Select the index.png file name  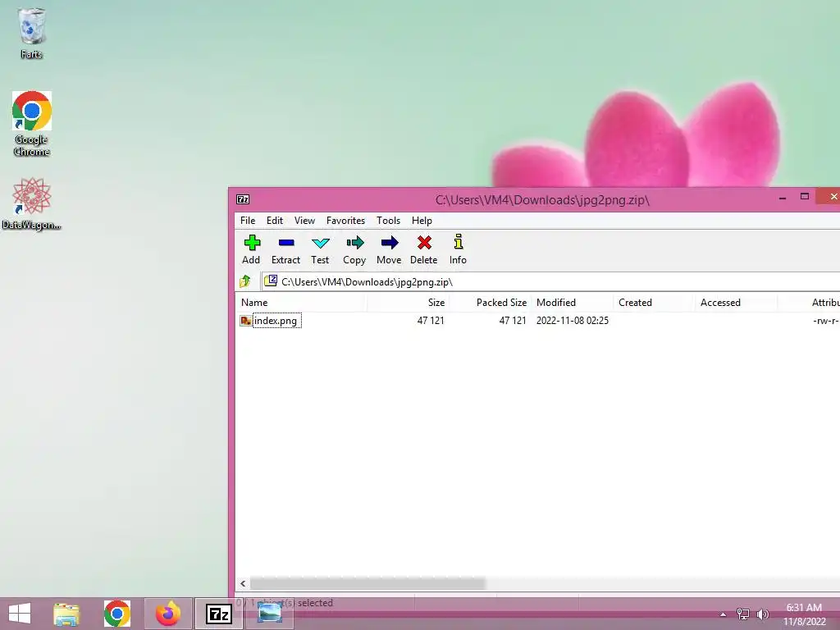point(276,321)
